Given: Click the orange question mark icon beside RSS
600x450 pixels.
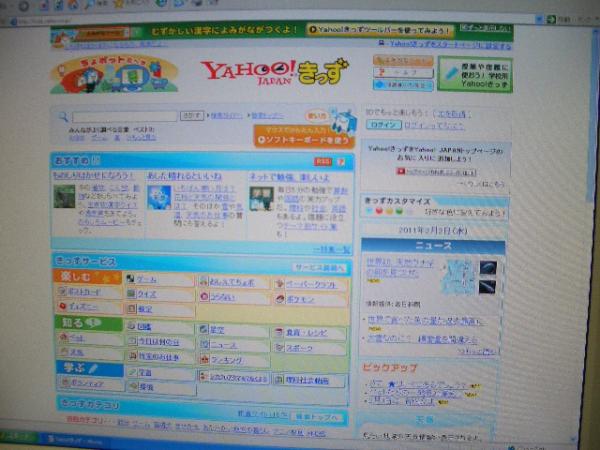Looking at the screenshot, I should pos(340,162).
